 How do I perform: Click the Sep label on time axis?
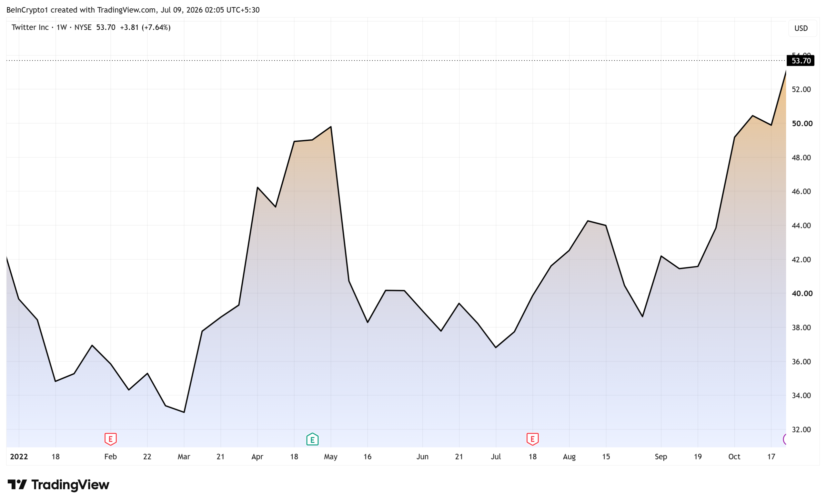point(661,457)
